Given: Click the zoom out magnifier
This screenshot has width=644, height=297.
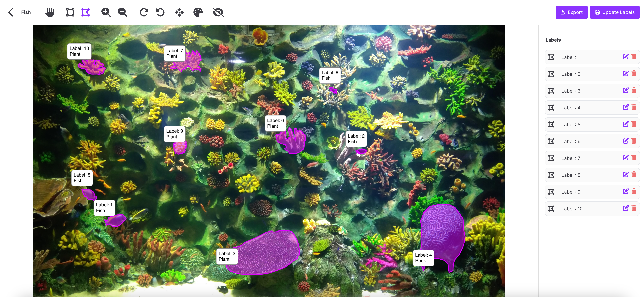Looking at the screenshot, I should (123, 12).
